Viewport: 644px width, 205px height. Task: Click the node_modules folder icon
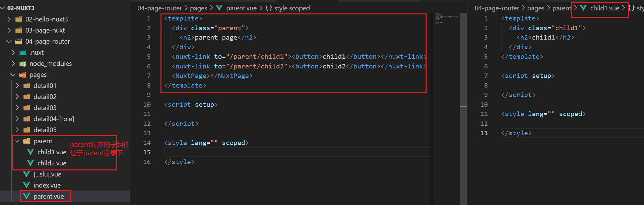[x=23, y=64]
